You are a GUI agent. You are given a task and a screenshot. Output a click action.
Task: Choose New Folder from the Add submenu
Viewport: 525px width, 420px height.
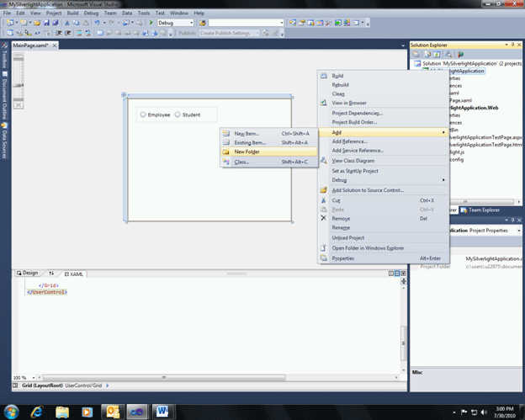click(x=247, y=152)
